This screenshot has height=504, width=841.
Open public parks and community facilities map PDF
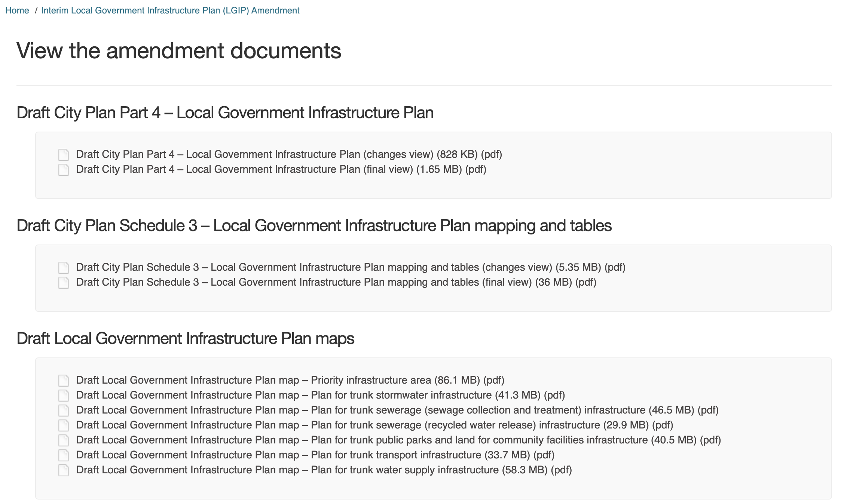tap(398, 440)
